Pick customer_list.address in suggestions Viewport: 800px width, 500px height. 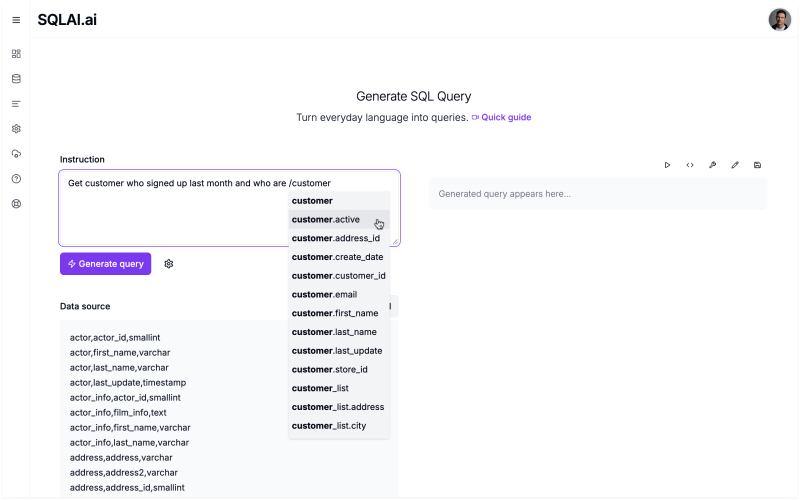[339, 407]
